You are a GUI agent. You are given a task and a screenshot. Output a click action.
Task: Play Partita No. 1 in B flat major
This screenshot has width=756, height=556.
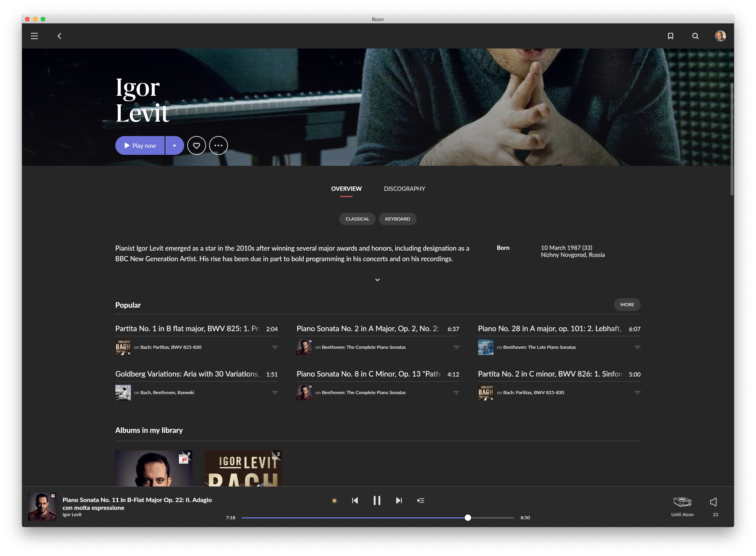[188, 329]
